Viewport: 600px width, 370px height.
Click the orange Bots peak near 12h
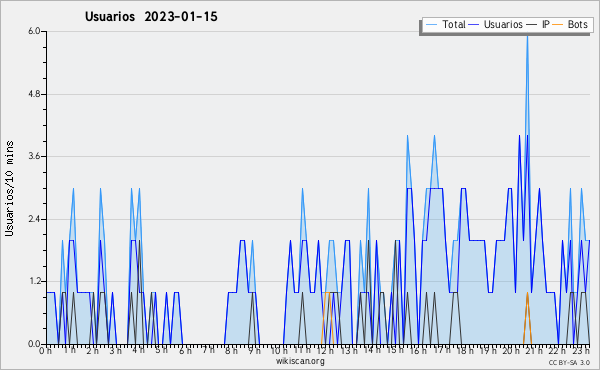pos(327,293)
